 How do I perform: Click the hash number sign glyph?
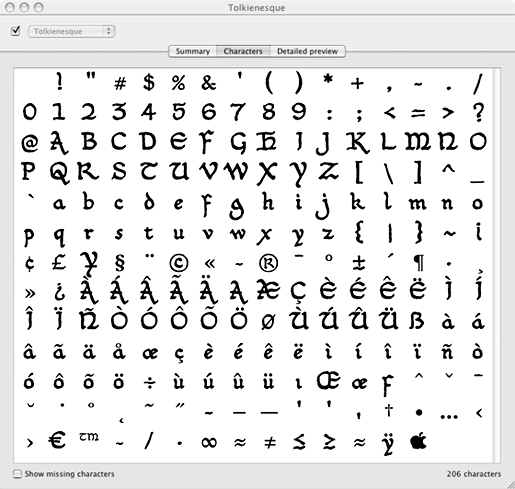click(x=120, y=83)
